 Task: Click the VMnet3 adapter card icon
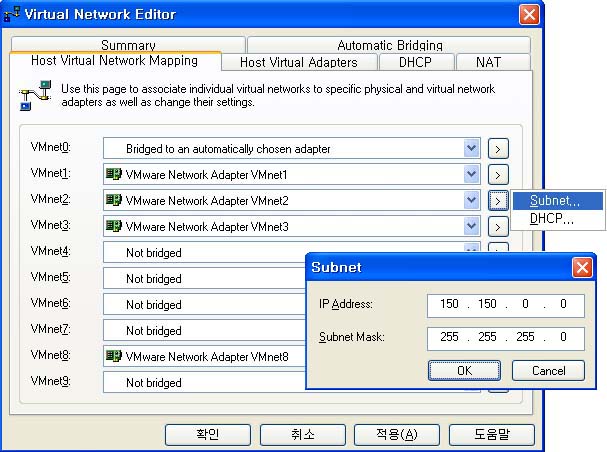[x=114, y=226]
